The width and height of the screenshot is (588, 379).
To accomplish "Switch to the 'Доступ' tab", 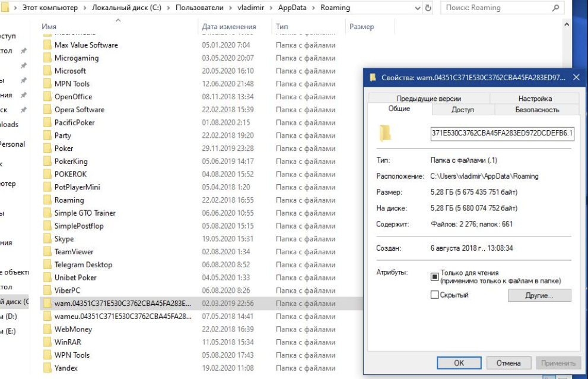I will [x=463, y=110].
